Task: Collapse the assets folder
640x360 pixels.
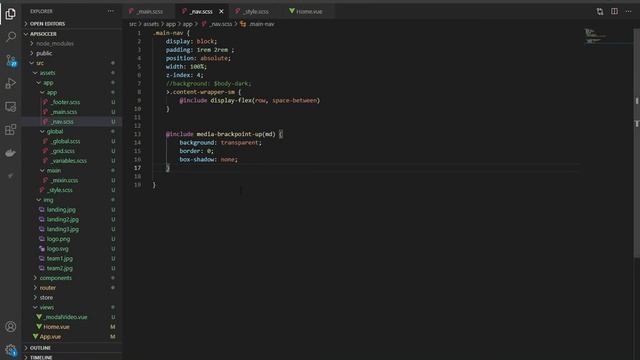Action: click(x=47, y=73)
